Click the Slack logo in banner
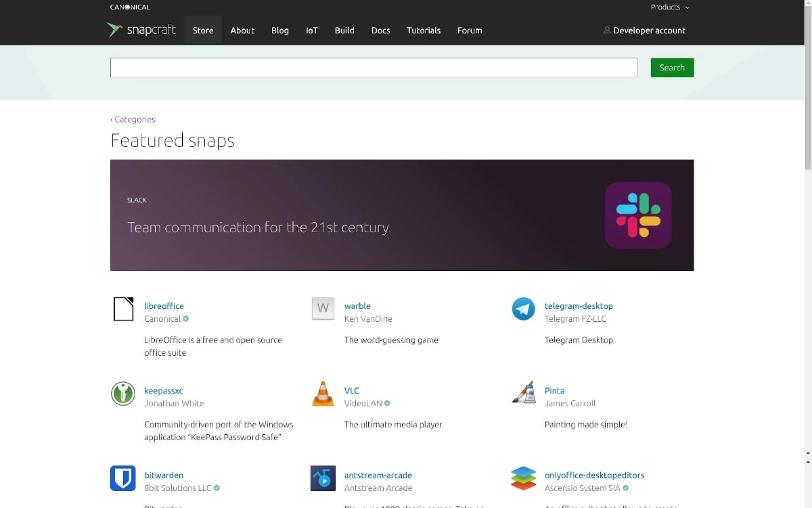 point(638,215)
